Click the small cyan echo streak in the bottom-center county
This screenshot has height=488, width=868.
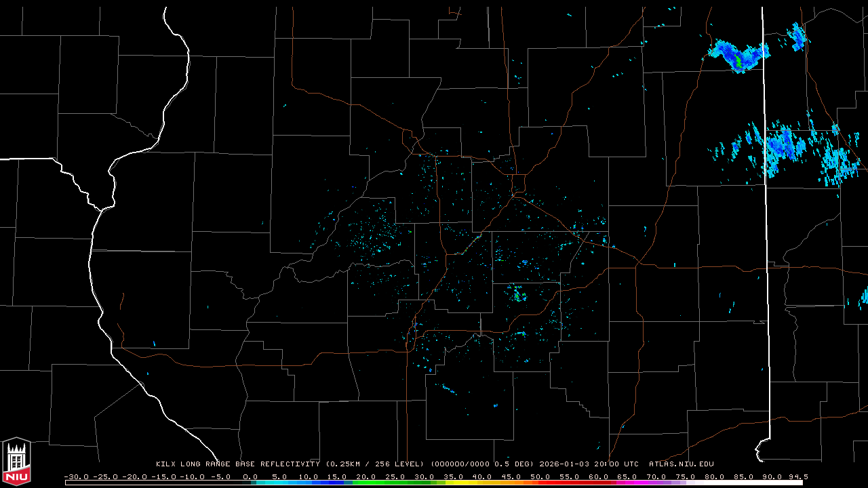pos(448,389)
